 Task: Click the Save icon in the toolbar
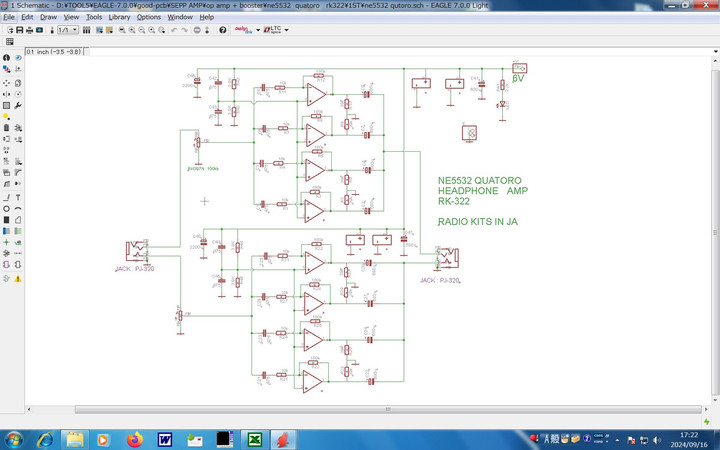(x=21, y=30)
